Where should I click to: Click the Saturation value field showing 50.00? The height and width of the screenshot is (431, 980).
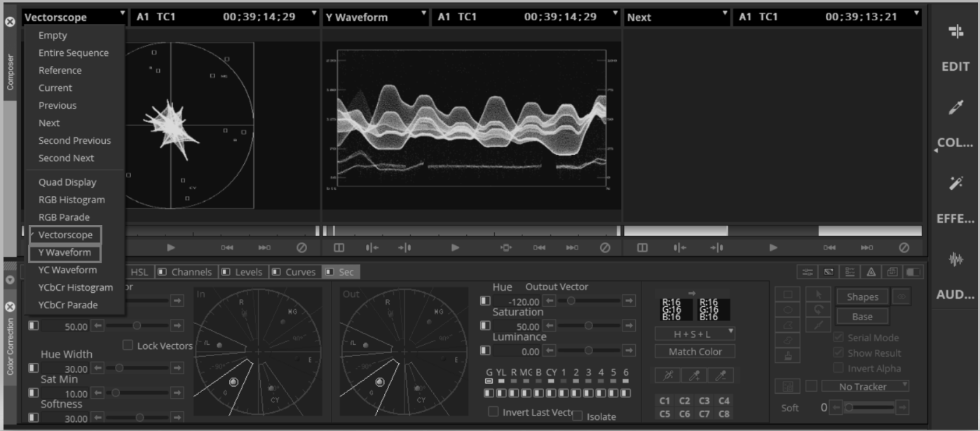517,326
